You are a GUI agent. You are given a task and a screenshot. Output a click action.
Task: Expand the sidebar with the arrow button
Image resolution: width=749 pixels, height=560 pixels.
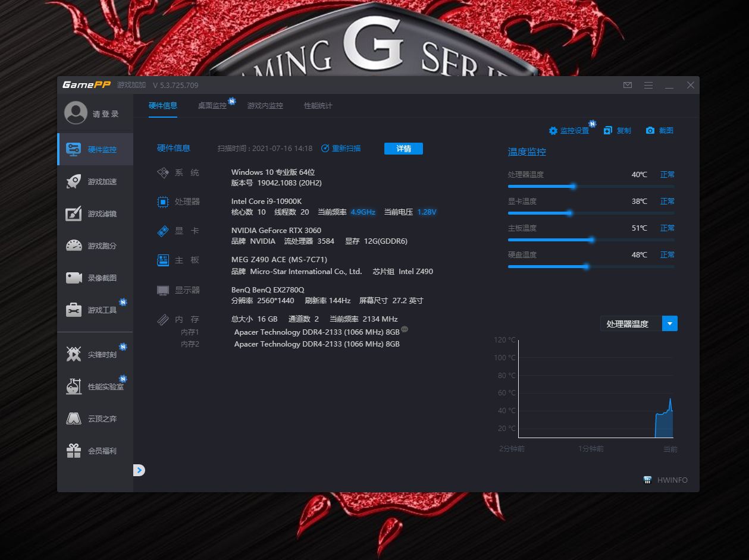tap(139, 470)
